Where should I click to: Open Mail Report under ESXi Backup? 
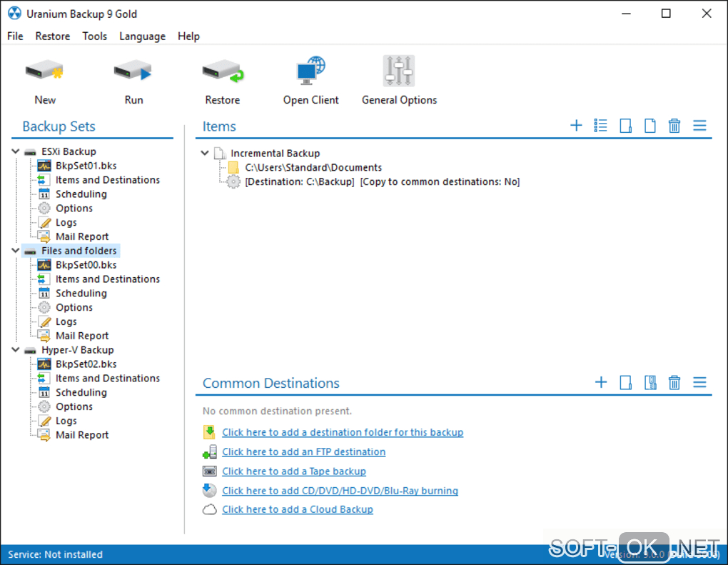(x=82, y=236)
